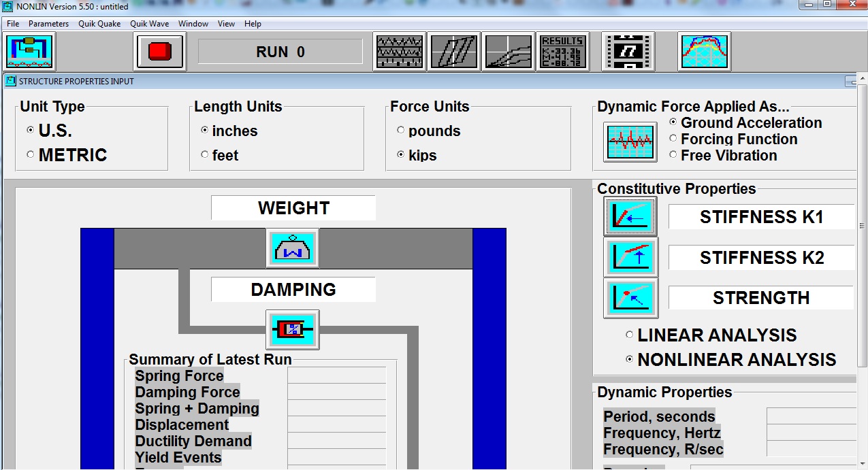Click the Spring + Damping result field
This screenshot has height=470, width=868.
[336, 408]
